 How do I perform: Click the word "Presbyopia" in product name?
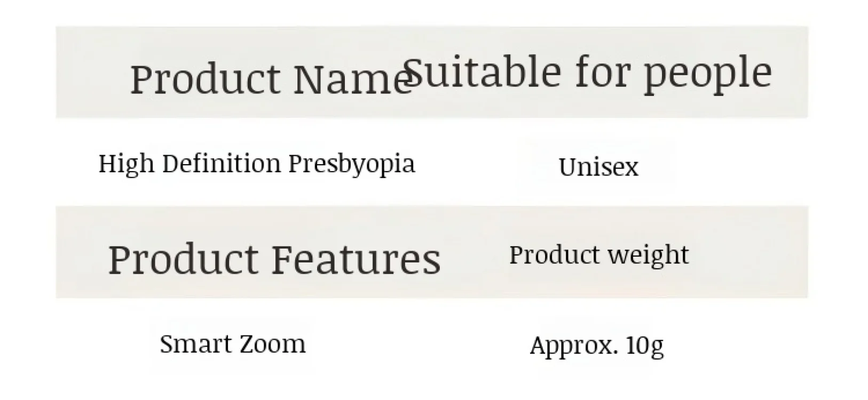[x=351, y=164]
